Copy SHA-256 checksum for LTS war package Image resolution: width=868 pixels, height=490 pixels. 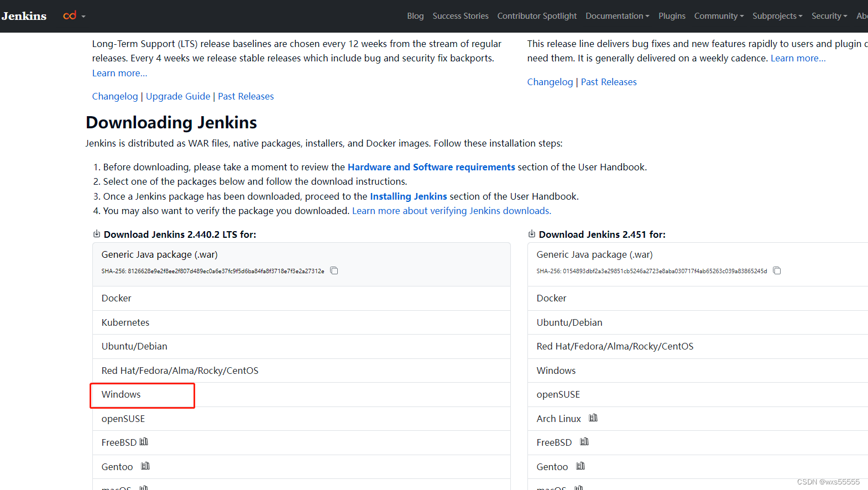click(334, 270)
